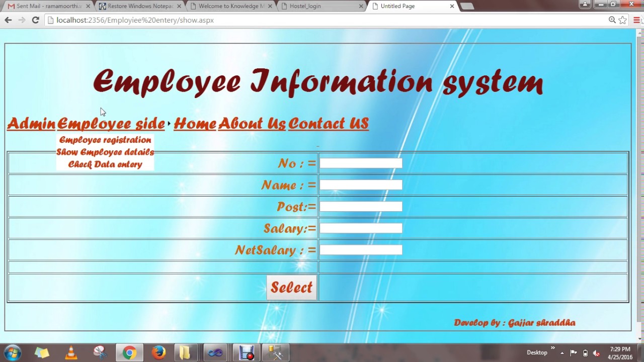Open the Employee side menu
This screenshot has width=644, height=362.
coord(111,124)
